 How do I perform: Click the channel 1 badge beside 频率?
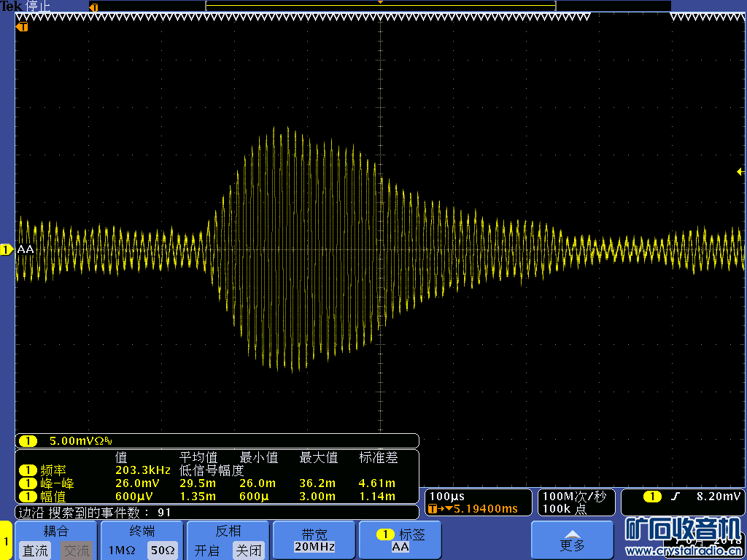[x=28, y=470]
